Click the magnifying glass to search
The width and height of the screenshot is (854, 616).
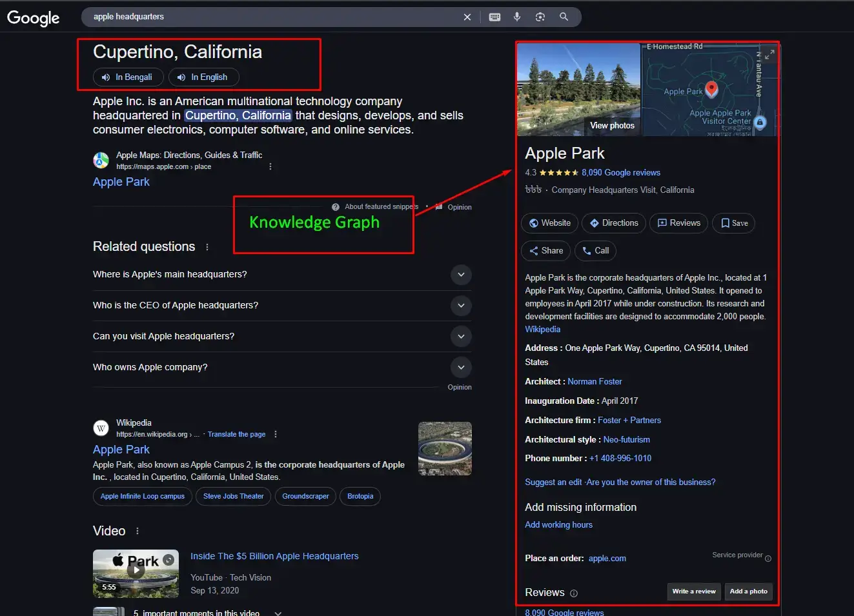click(564, 17)
